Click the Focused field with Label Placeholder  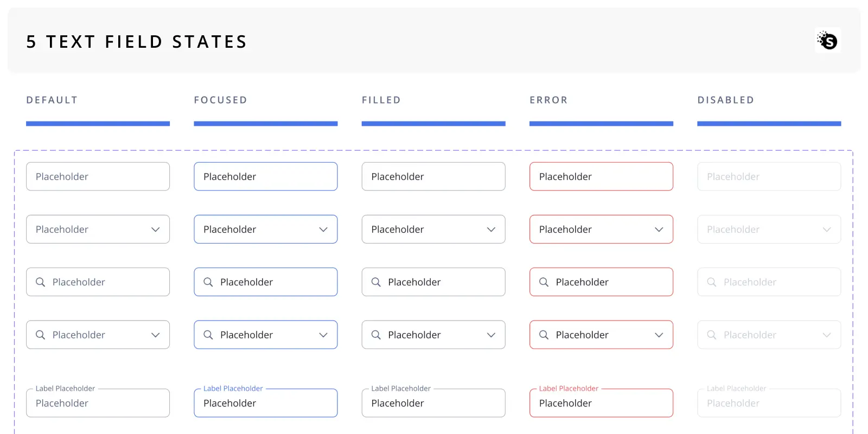point(266,403)
